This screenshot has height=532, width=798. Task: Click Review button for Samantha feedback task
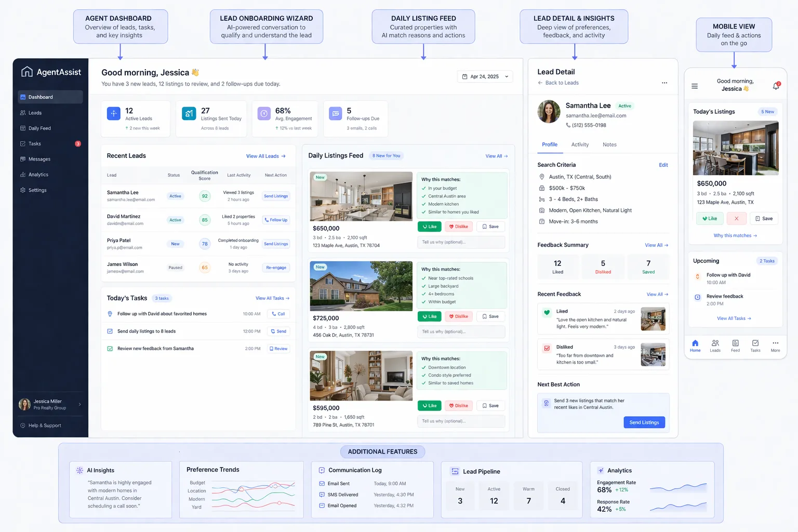point(278,349)
